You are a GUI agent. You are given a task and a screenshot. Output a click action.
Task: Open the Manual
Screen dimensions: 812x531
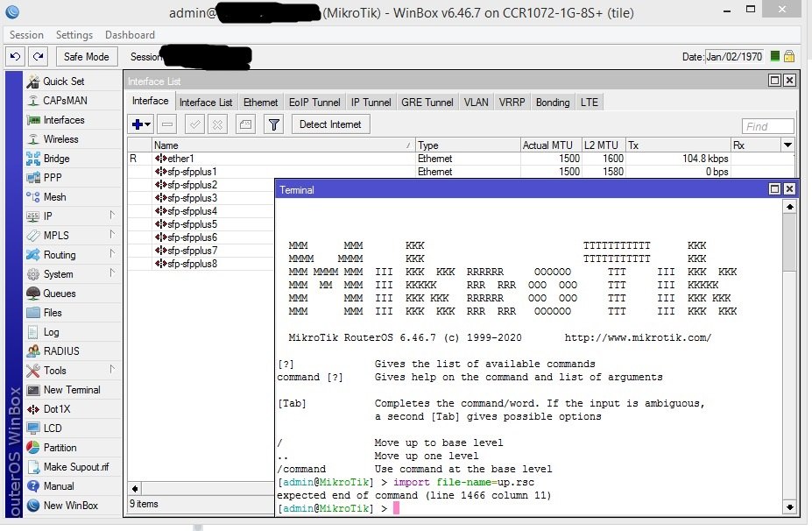coord(59,486)
